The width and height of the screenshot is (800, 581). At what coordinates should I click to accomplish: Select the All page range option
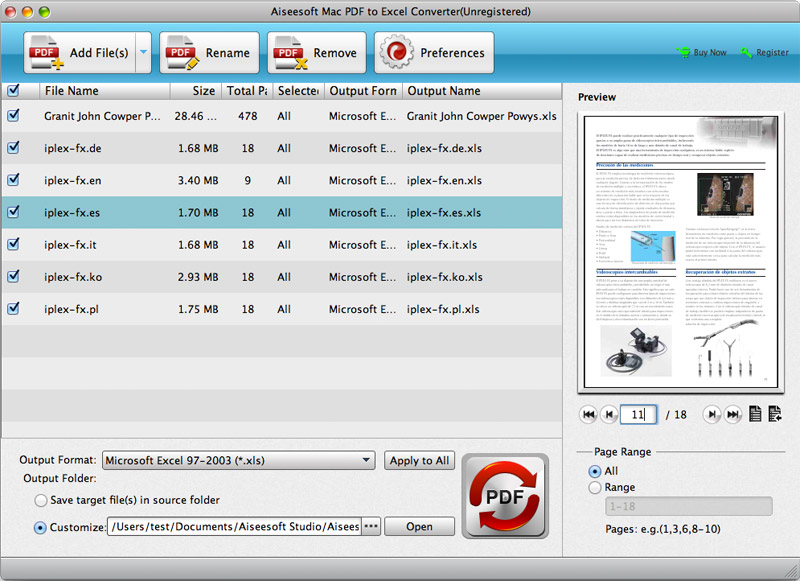tap(594, 471)
